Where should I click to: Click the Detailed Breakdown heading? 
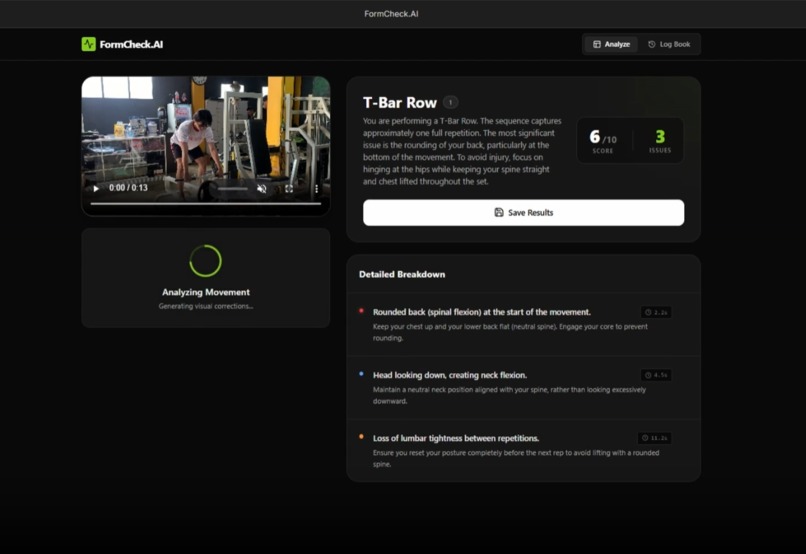(402, 274)
